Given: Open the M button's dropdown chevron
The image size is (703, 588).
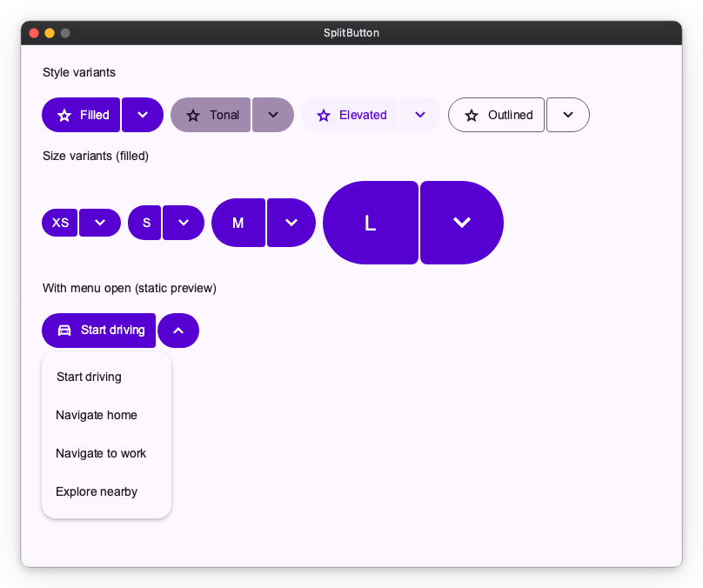Looking at the screenshot, I should pyautogui.click(x=291, y=223).
